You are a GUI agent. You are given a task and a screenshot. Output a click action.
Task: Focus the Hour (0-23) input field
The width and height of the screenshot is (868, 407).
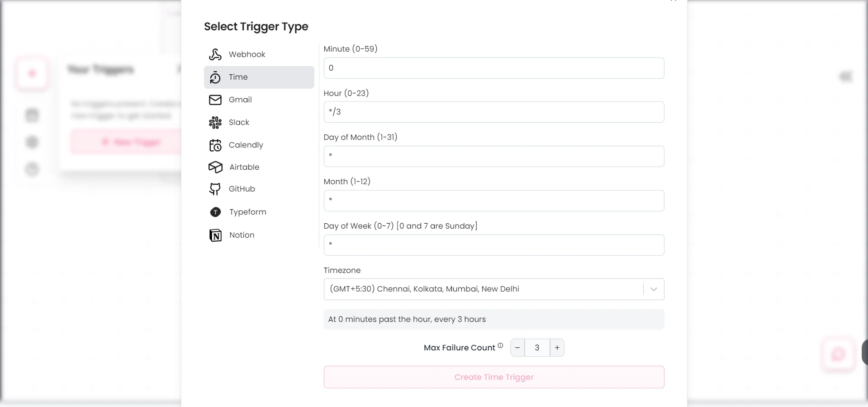pos(494,112)
